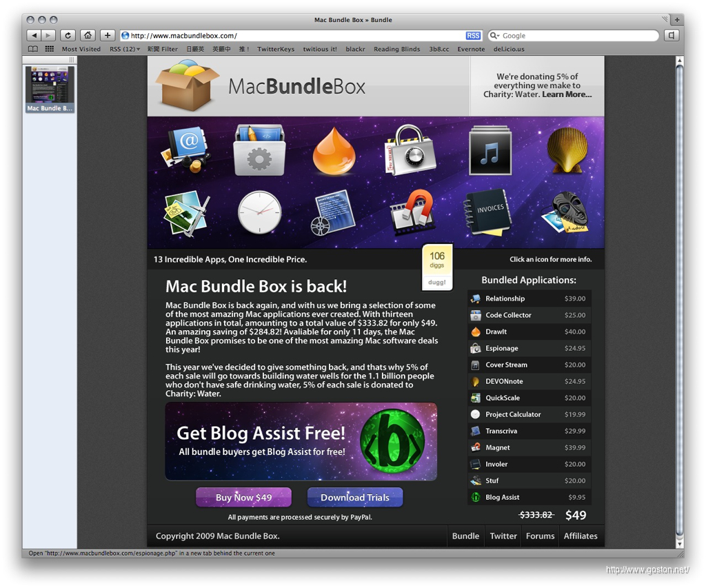Click the 106 diggs count badge

(x=436, y=259)
